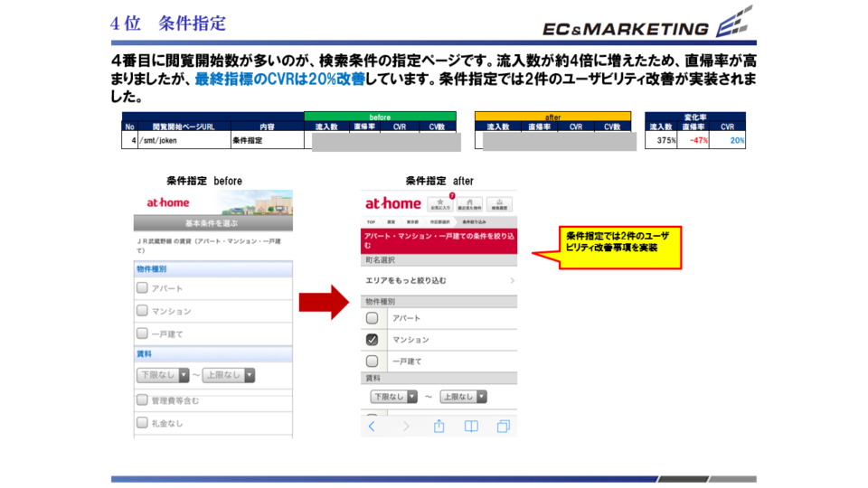
Task: Check the アパート checkbox in before screen
Action: tap(142, 288)
